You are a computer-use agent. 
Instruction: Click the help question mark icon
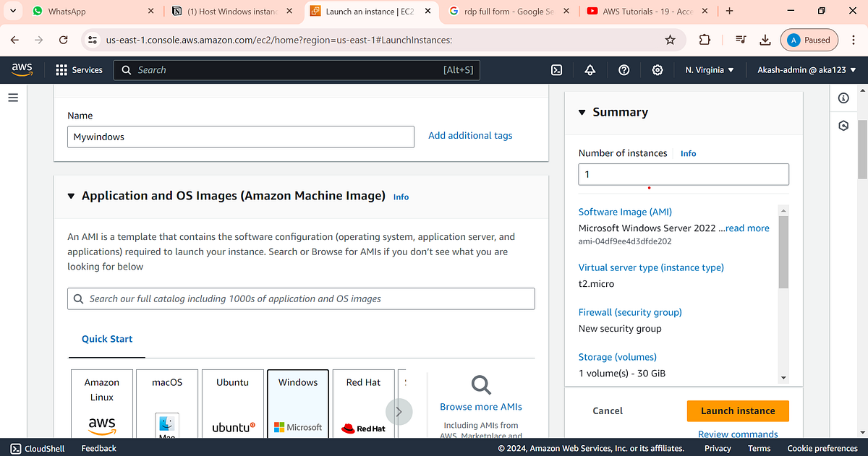(624, 70)
